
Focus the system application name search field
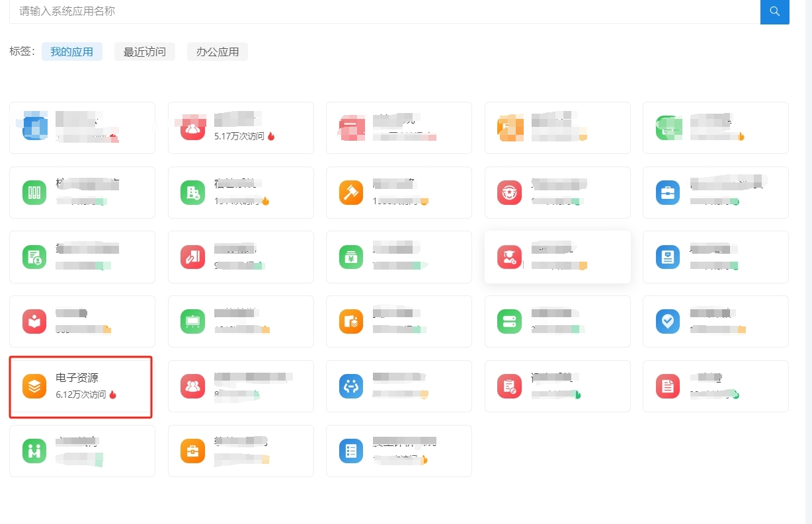pyautogui.click(x=384, y=12)
